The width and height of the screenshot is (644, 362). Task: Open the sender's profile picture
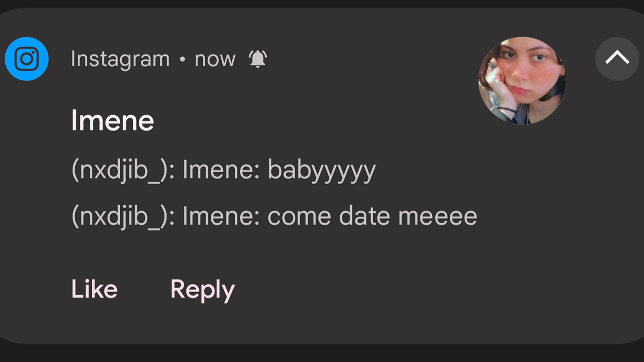522,80
